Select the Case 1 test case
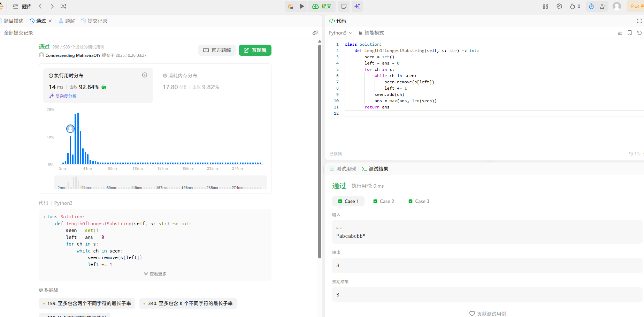The image size is (644, 317). point(348,201)
